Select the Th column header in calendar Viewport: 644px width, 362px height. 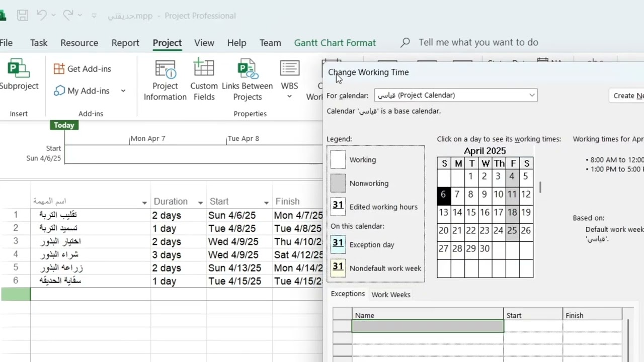tap(499, 163)
